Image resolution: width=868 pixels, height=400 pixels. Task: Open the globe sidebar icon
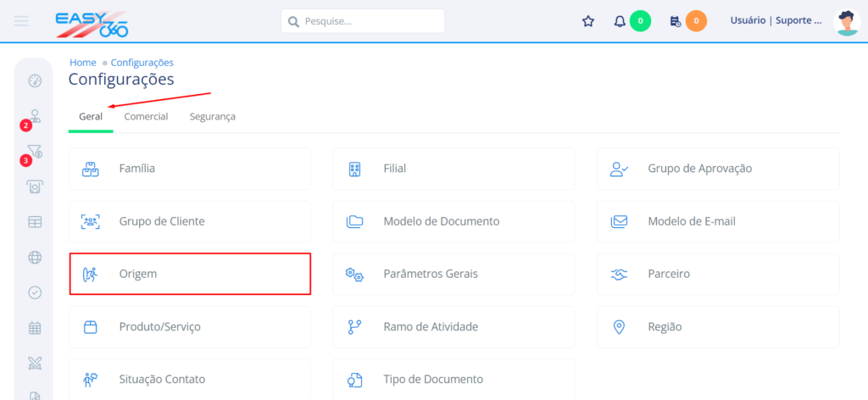[35, 258]
